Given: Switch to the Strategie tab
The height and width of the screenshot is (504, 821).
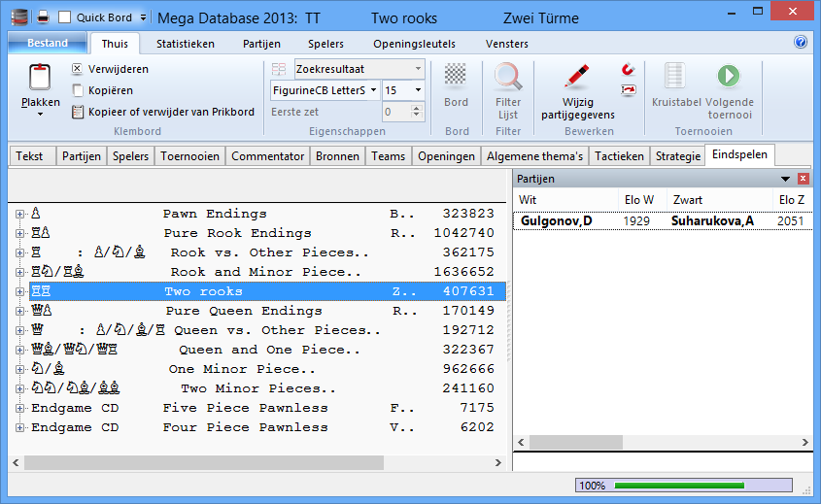Looking at the screenshot, I should pyautogui.click(x=678, y=156).
